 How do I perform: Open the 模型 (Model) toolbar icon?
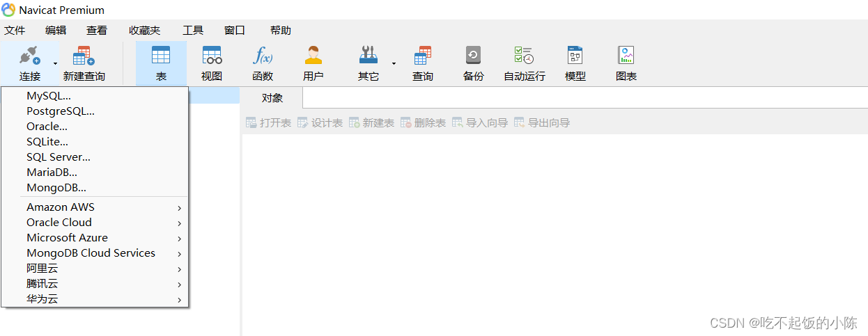coord(575,56)
